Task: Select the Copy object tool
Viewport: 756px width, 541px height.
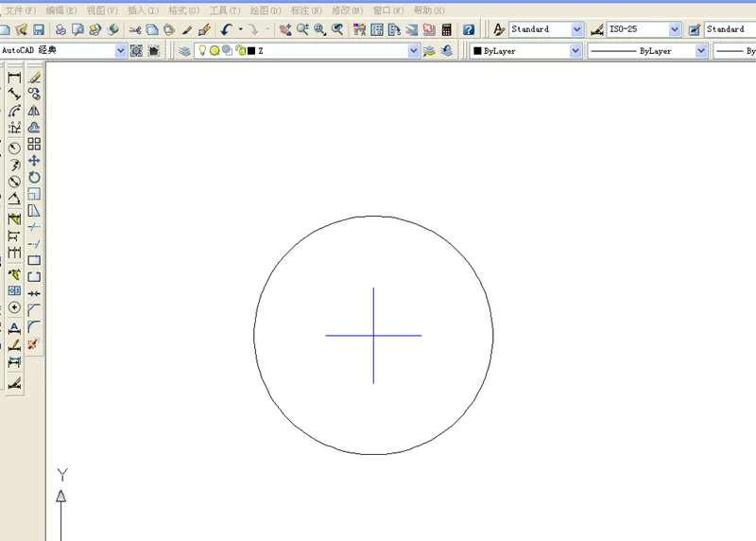Action: click(x=34, y=95)
